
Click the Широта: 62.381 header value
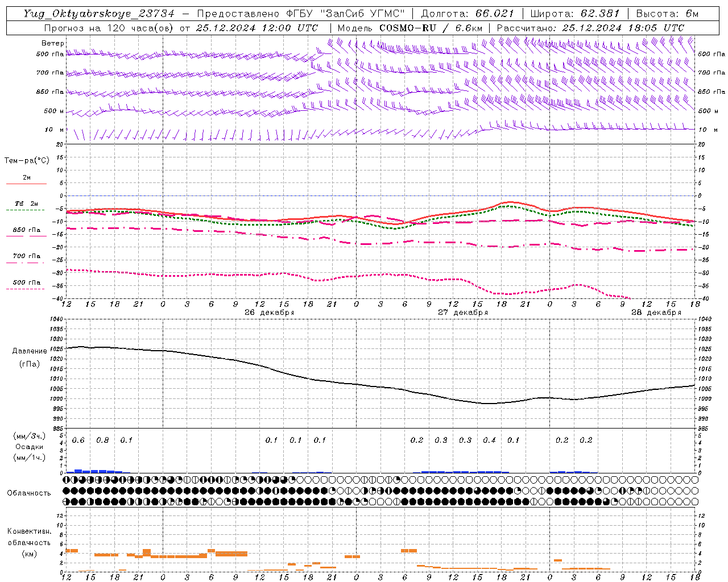(574, 14)
